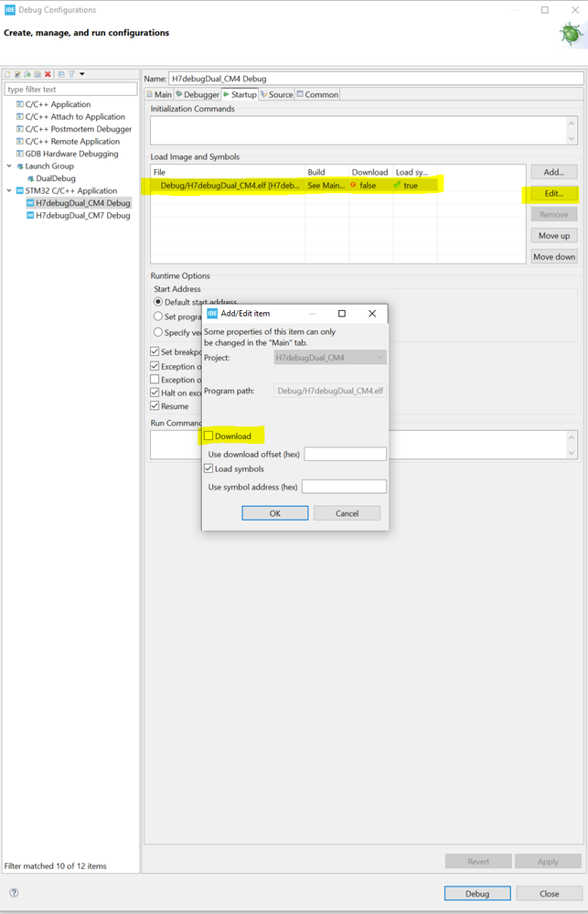The height and width of the screenshot is (914, 588).
Task: Switch to the Debugger tab
Action: click(x=198, y=94)
